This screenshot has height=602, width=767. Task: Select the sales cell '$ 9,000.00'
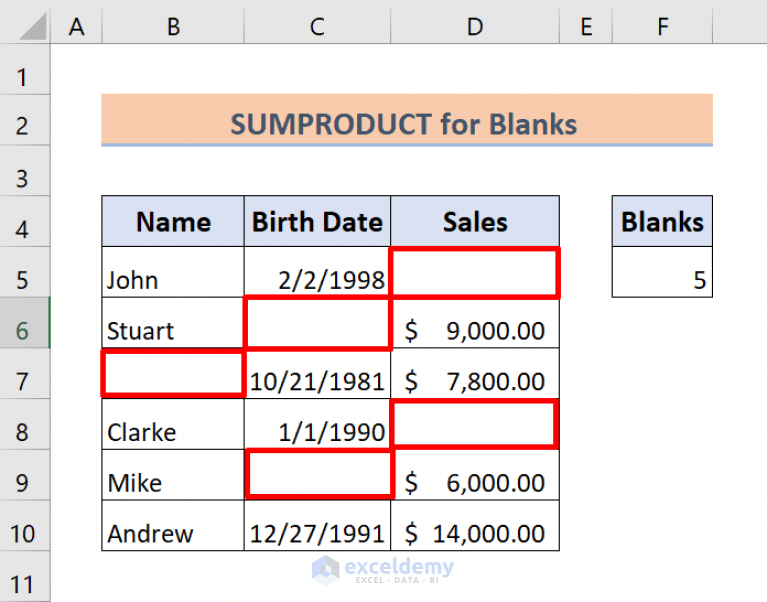point(475,323)
